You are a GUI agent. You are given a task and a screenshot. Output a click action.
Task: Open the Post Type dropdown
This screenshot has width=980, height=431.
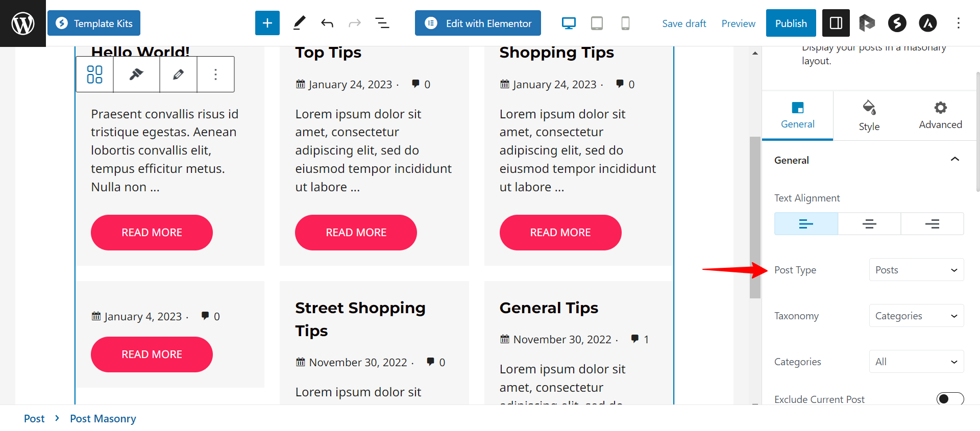coord(916,270)
